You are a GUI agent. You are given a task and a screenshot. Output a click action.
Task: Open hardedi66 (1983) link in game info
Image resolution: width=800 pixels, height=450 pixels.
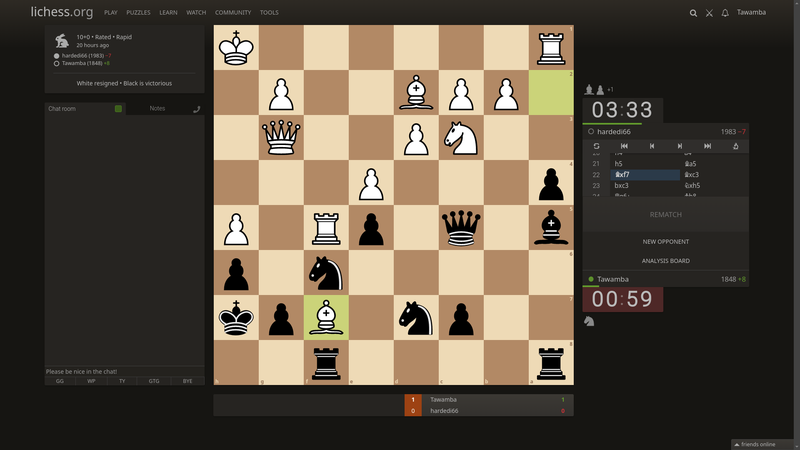[x=83, y=56]
